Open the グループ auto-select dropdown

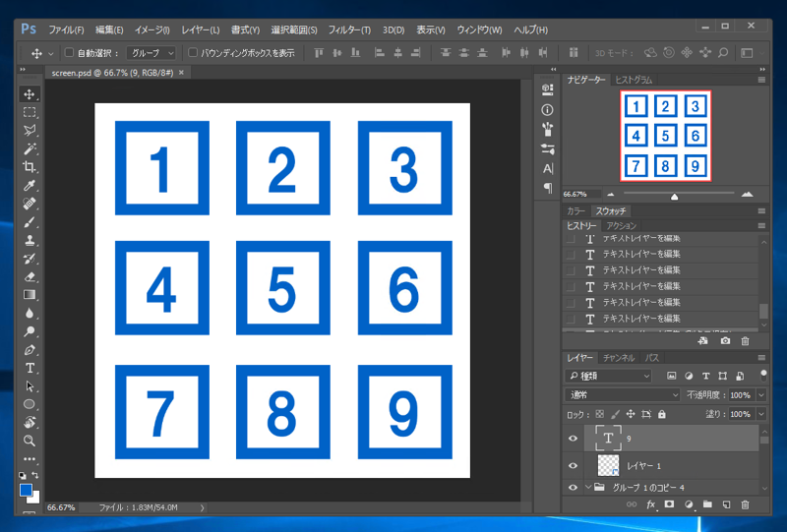(x=151, y=53)
